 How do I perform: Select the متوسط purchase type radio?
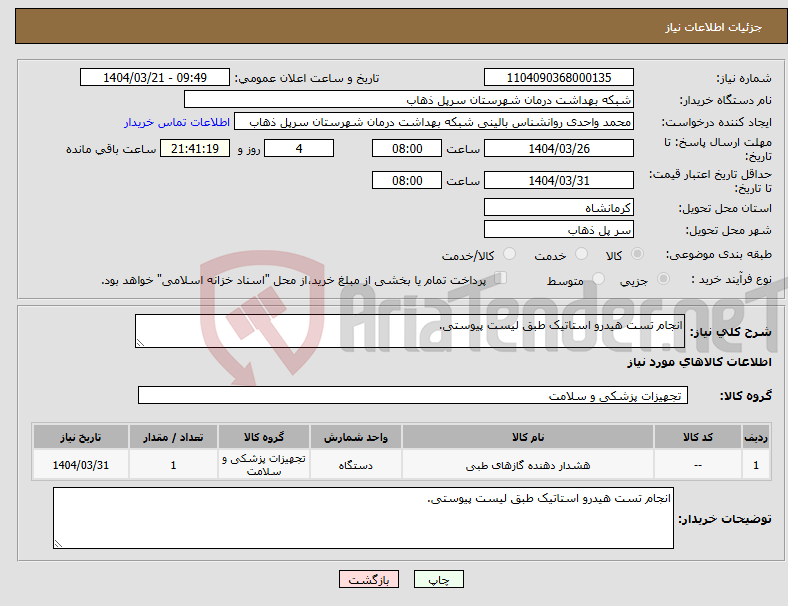point(599,278)
